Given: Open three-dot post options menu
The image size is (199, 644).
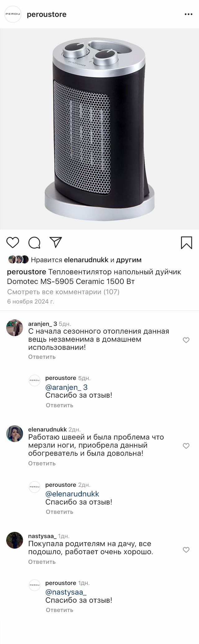Looking at the screenshot, I should point(188,14).
